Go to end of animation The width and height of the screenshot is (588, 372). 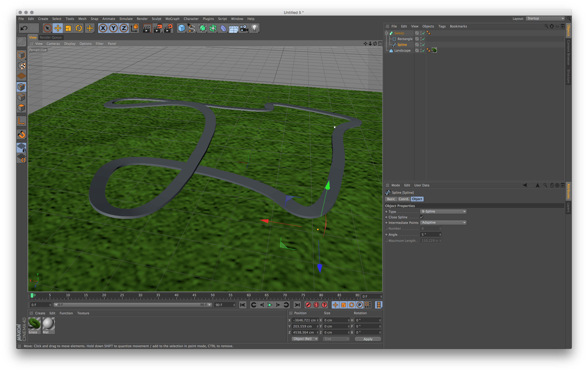point(297,305)
